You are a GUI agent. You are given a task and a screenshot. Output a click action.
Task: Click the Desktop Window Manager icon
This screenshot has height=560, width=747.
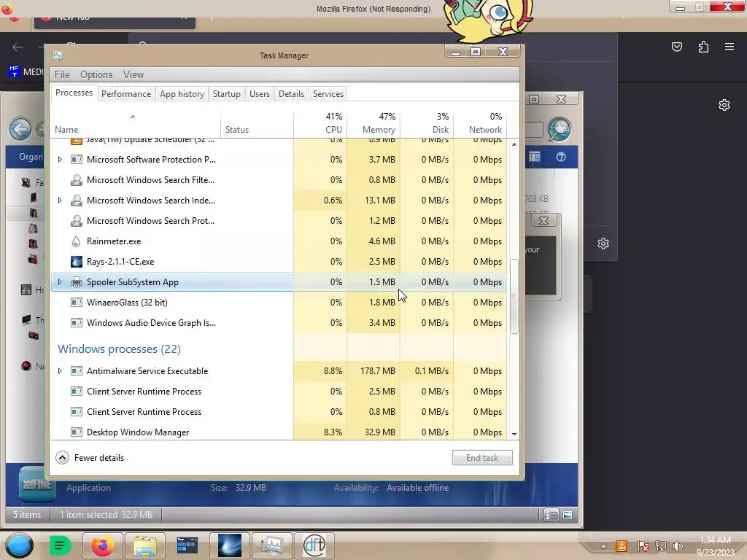76,432
